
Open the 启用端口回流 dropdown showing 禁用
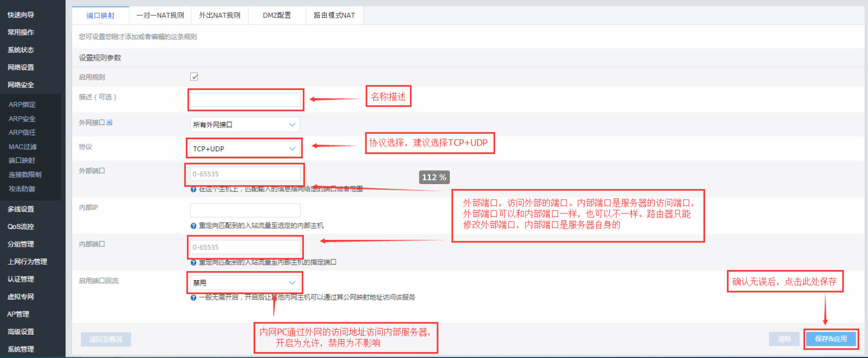pyautogui.click(x=244, y=283)
